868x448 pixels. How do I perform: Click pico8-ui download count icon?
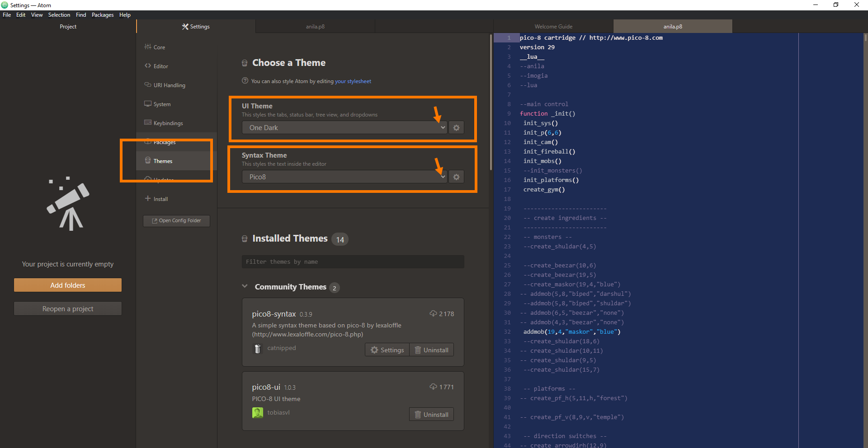(433, 387)
